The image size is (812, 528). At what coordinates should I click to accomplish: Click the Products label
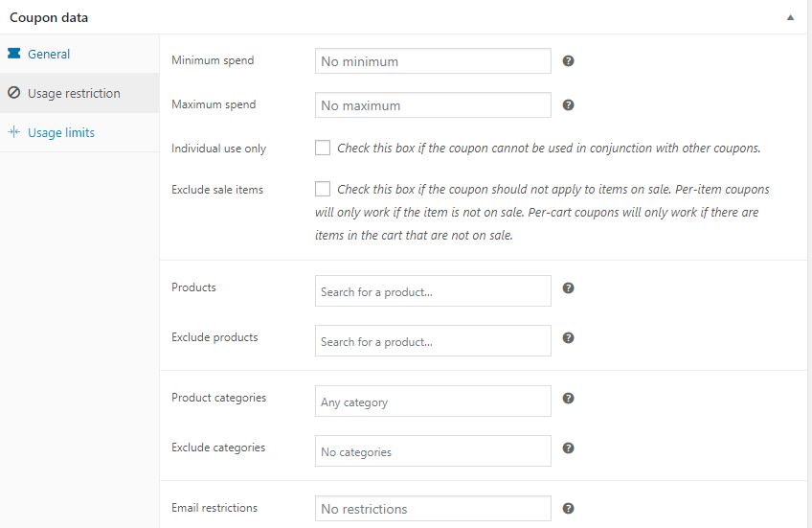pos(193,287)
